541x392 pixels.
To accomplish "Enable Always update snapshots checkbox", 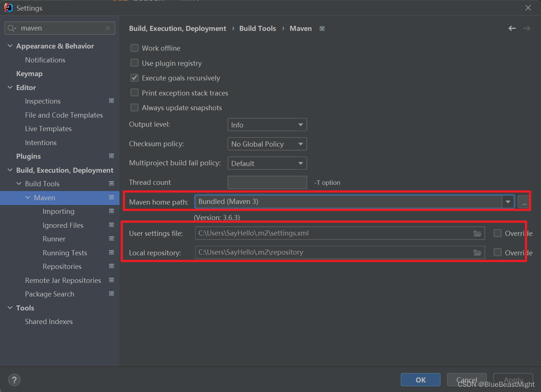I will pyautogui.click(x=135, y=108).
